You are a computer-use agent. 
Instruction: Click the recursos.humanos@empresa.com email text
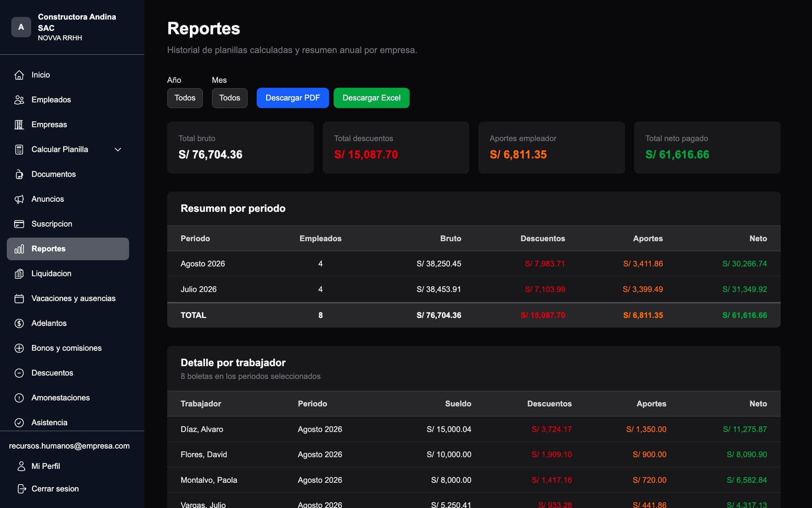(69, 446)
